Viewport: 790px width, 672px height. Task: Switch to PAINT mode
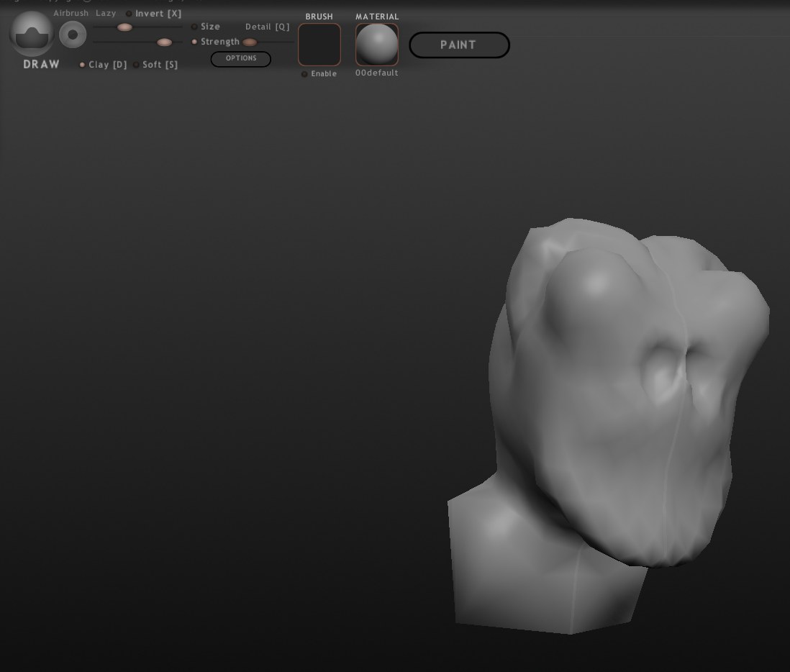[x=459, y=45]
